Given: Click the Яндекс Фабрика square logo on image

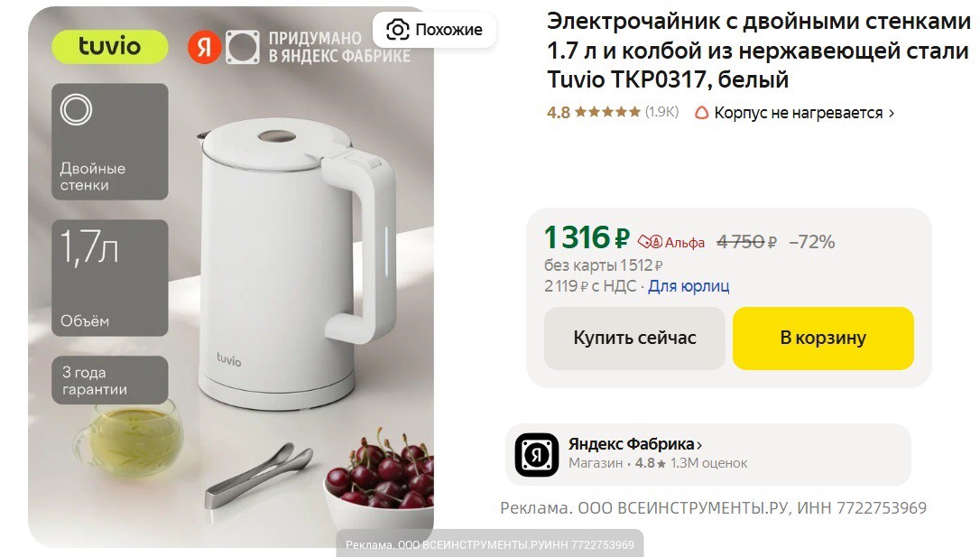Looking at the screenshot, I should tap(243, 48).
